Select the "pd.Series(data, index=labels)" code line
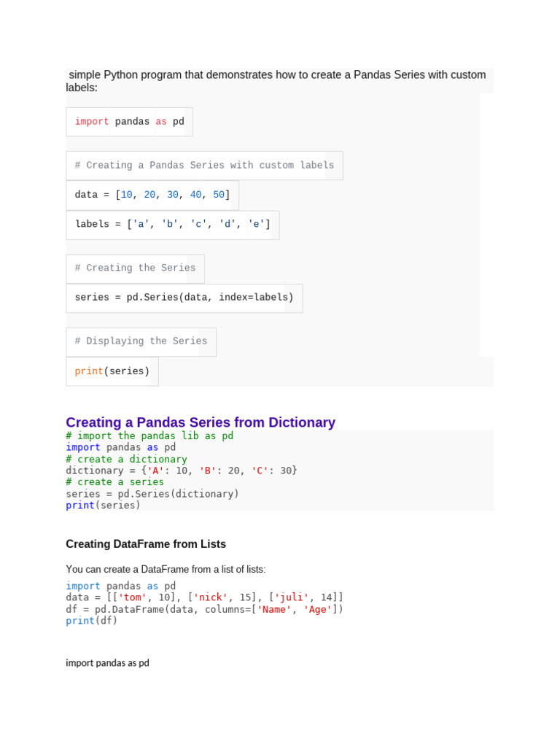The width and height of the screenshot is (560, 747). 184,298
